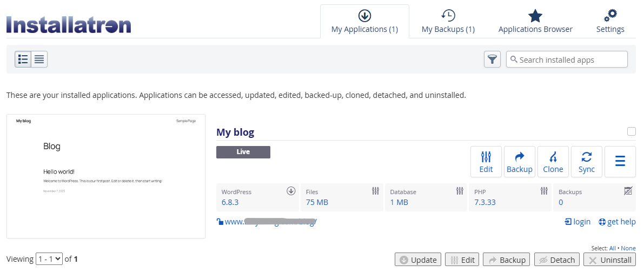Click the PHP settings sliders icon
The height and width of the screenshot is (272, 644).
(x=544, y=191)
